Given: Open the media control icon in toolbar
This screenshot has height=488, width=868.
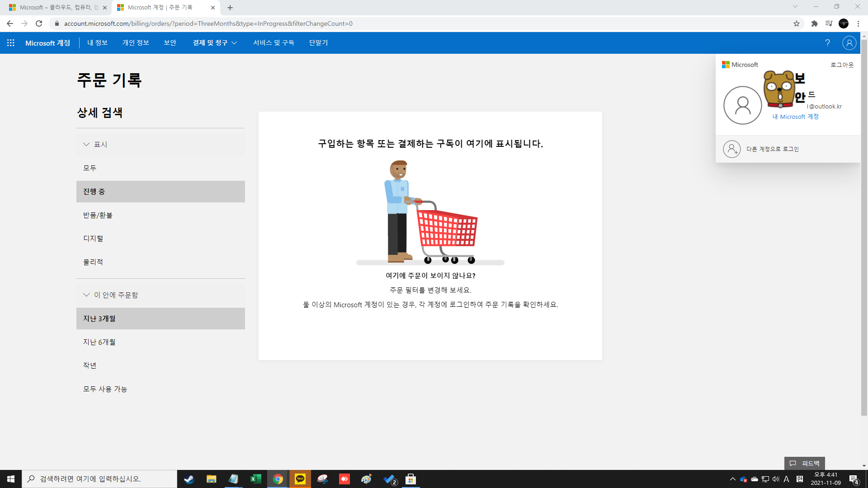Looking at the screenshot, I should coord(829,23).
